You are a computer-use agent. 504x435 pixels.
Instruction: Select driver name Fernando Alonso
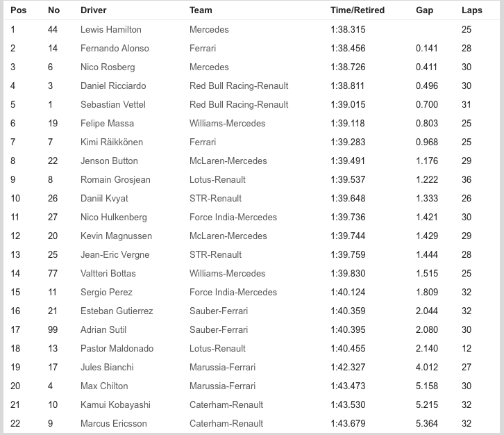pyautogui.click(x=115, y=48)
